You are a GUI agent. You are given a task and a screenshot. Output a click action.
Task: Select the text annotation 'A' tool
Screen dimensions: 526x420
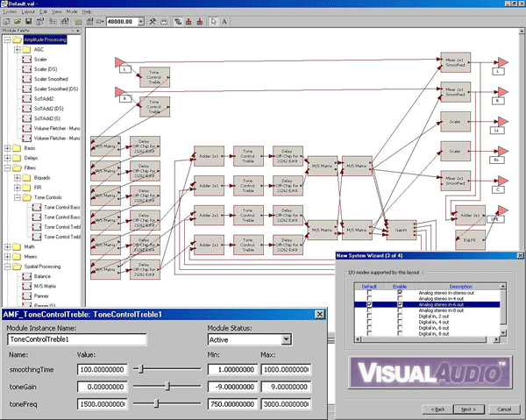224,22
